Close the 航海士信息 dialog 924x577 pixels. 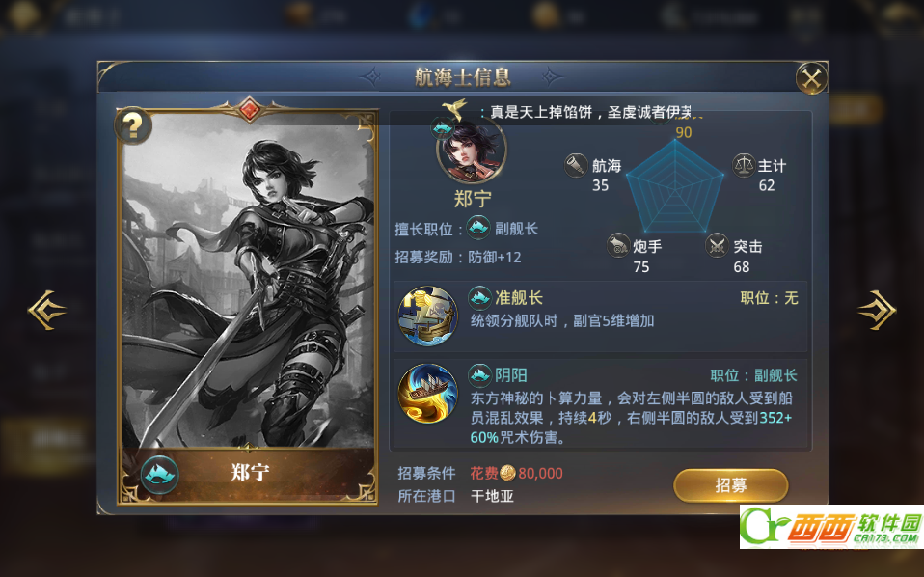(811, 78)
